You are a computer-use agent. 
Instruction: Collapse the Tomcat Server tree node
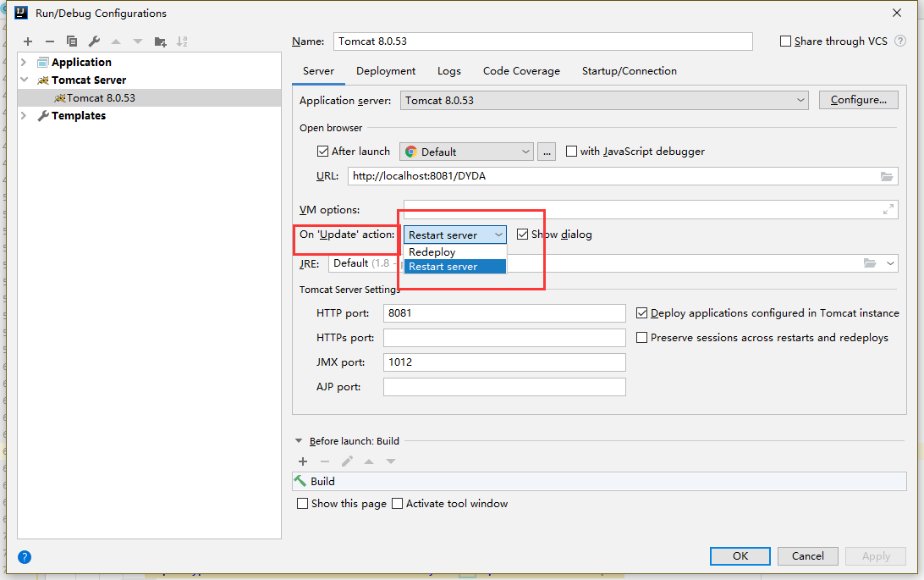point(24,80)
